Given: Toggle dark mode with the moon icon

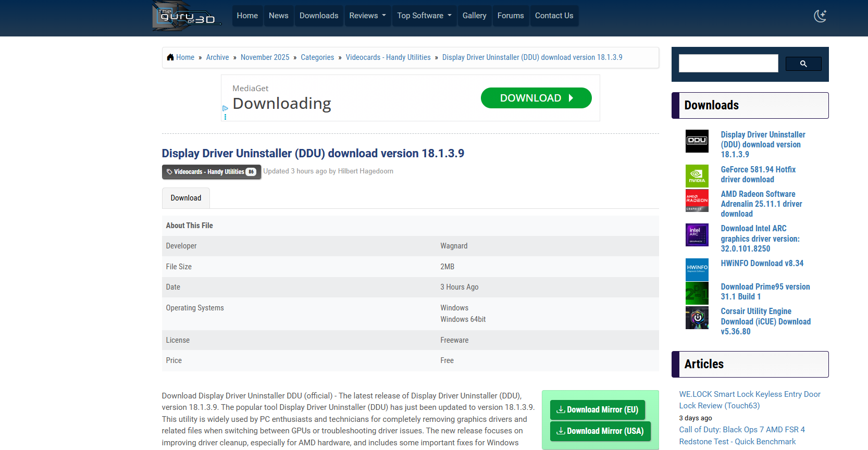Looking at the screenshot, I should point(820,16).
